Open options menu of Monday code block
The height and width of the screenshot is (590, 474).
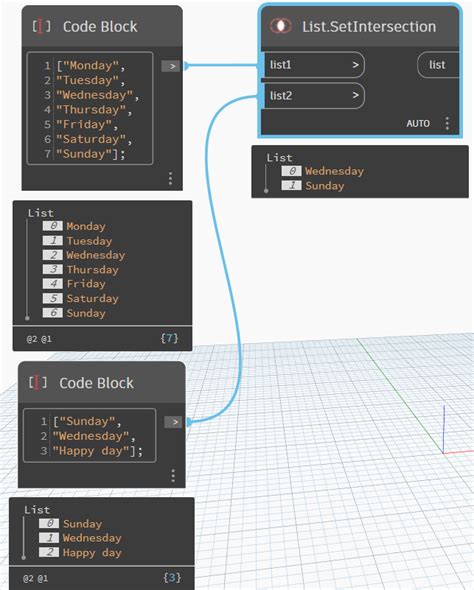pyautogui.click(x=170, y=178)
